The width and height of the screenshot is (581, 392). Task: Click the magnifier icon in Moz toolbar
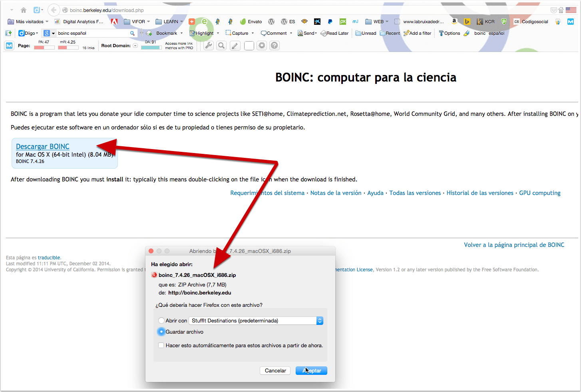tap(221, 46)
